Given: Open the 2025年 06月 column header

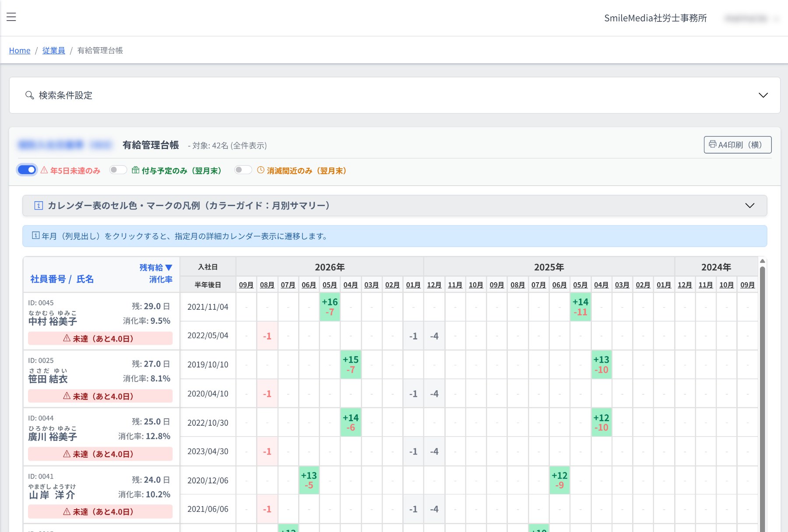Looking at the screenshot, I should (x=559, y=285).
